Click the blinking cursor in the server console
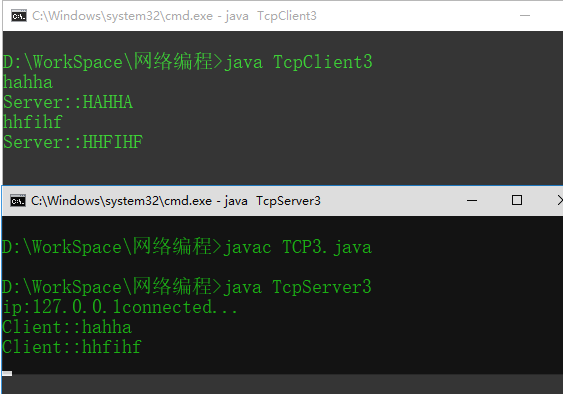This screenshot has width=563, height=394. (x=7, y=374)
